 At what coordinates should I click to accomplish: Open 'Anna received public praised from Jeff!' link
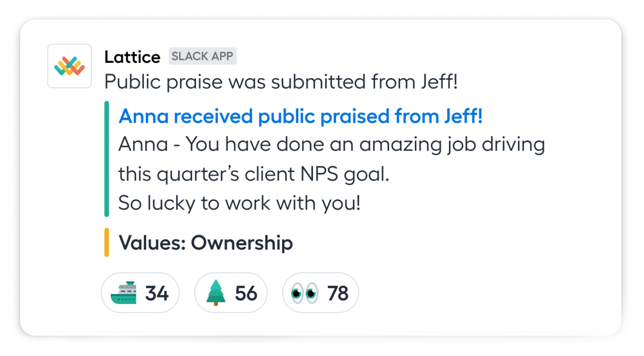click(x=301, y=116)
